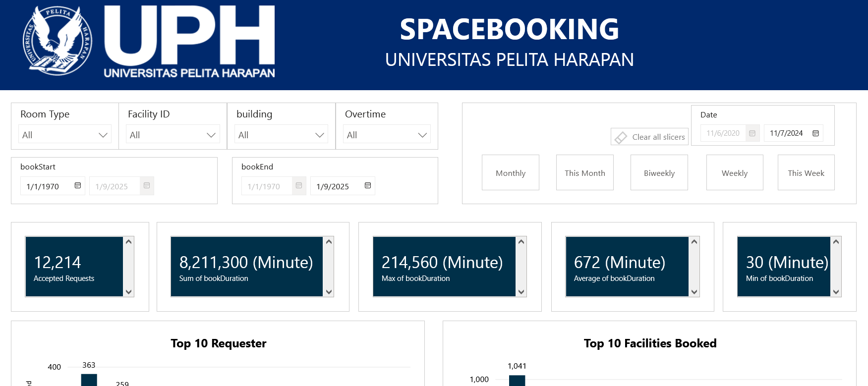
Task: Select the 30 (Minute) Min card
Action: point(784,267)
